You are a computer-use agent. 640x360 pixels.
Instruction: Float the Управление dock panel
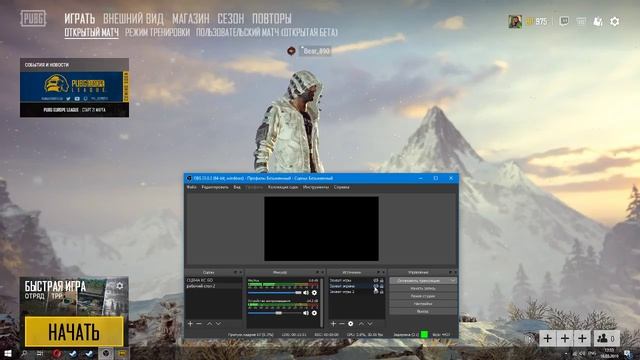[450, 272]
